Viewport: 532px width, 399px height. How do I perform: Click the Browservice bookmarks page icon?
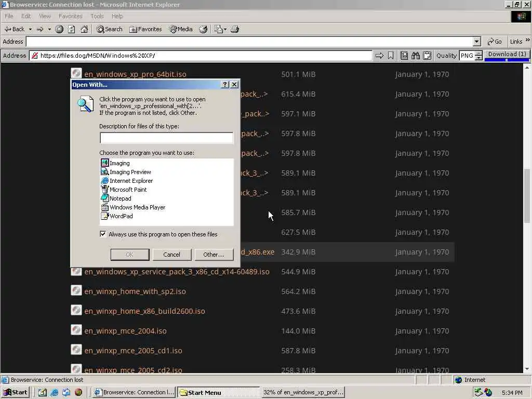[x=404, y=55]
